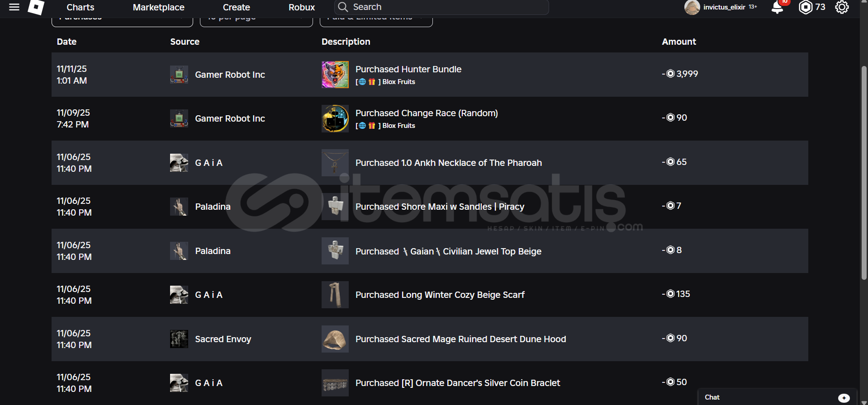868x405 pixels.
Task: Open the Marketplace tab
Action: pyautogui.click(x=158, y=7)
